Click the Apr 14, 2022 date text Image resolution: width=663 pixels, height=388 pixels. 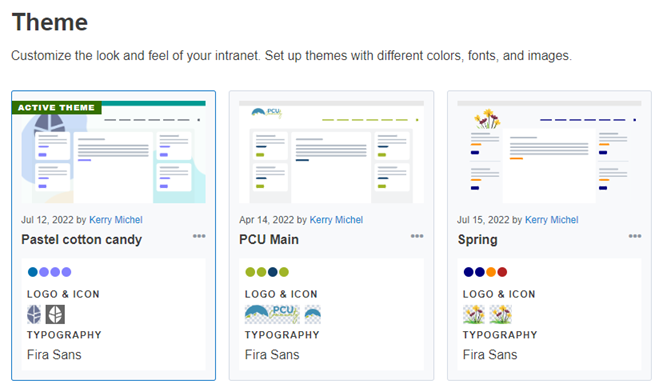point(266,220)
